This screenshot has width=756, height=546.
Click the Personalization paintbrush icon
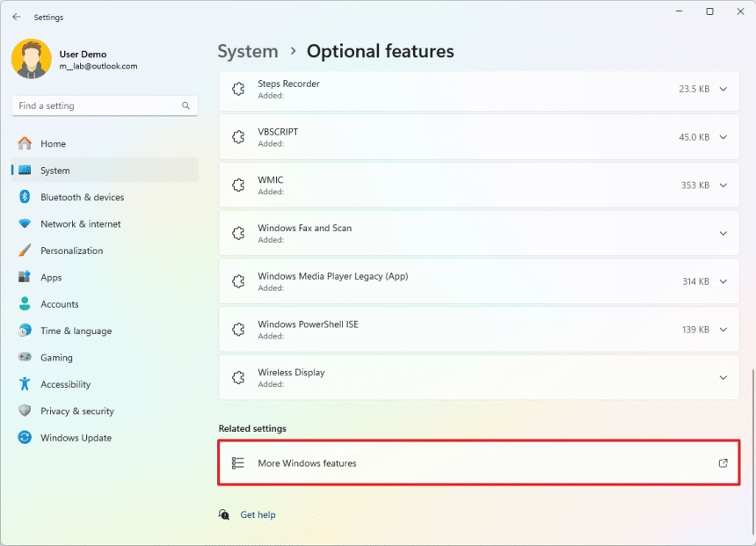pos(25,251)
